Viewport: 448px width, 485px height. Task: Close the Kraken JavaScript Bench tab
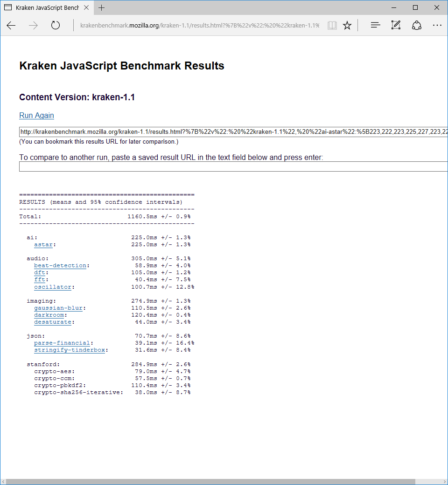[86, 8]
